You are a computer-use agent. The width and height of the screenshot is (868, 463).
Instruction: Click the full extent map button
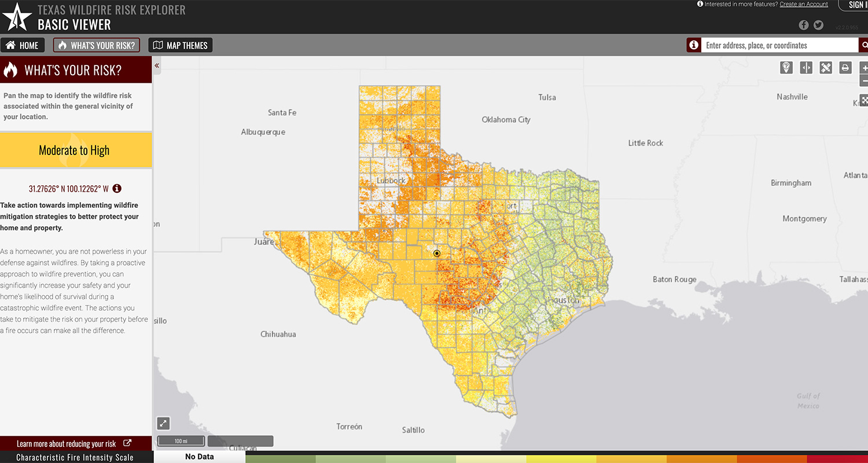coord(865,100)
